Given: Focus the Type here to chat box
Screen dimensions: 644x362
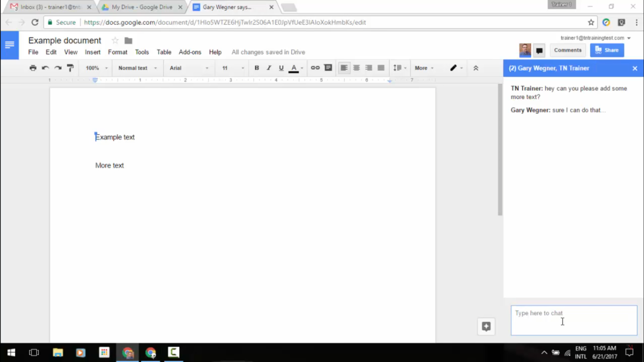Looking at the screenshot, I should pos(574,320).
